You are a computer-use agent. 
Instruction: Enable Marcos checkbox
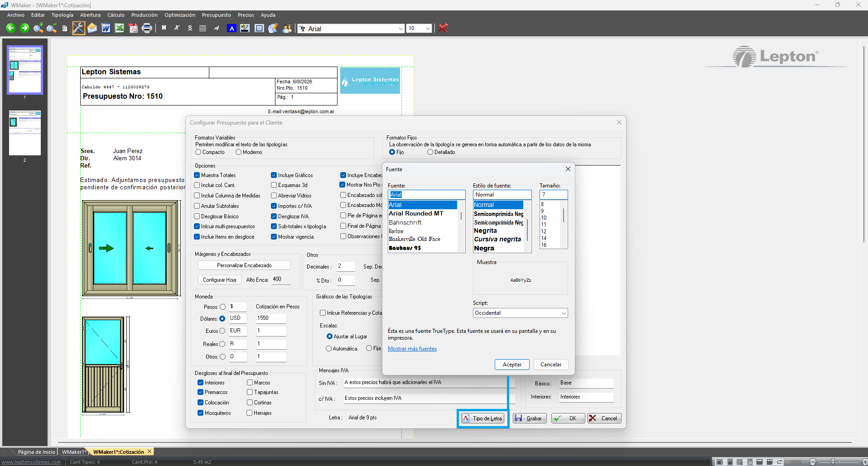(250, 383)
